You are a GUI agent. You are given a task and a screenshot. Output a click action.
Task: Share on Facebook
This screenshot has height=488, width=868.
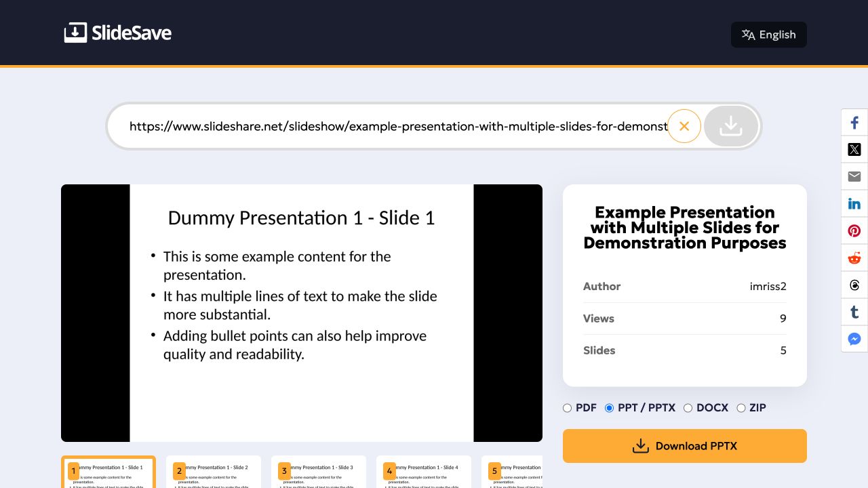point(854,123)
